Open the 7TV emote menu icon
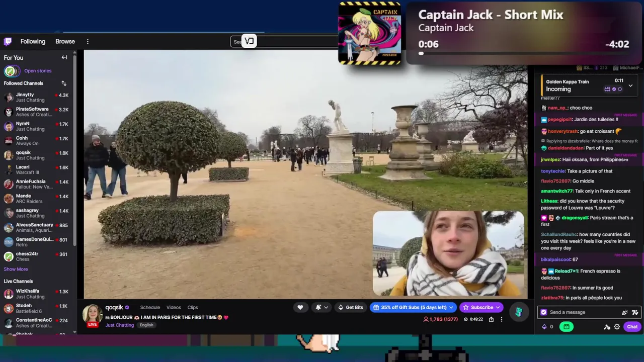 634,312
